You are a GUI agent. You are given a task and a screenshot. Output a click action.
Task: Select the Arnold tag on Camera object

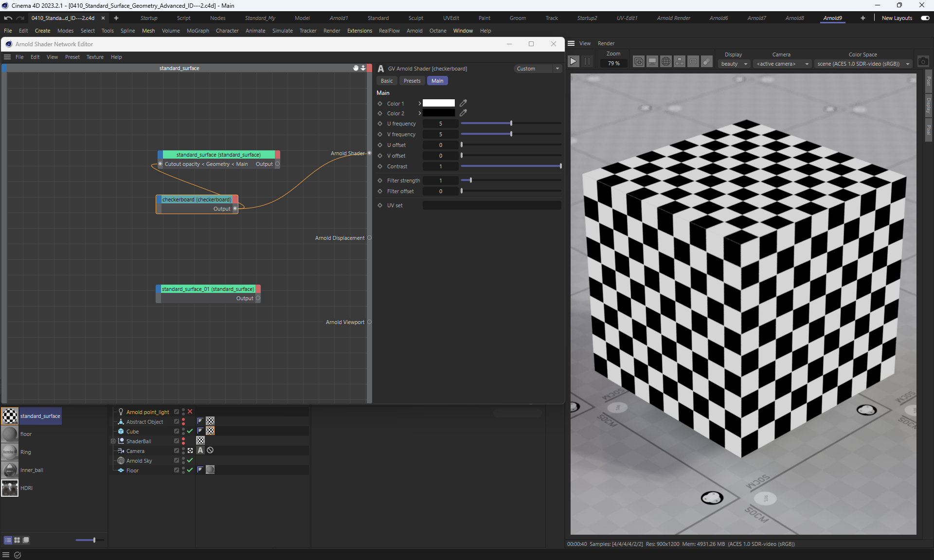click(x=200, y=451)
